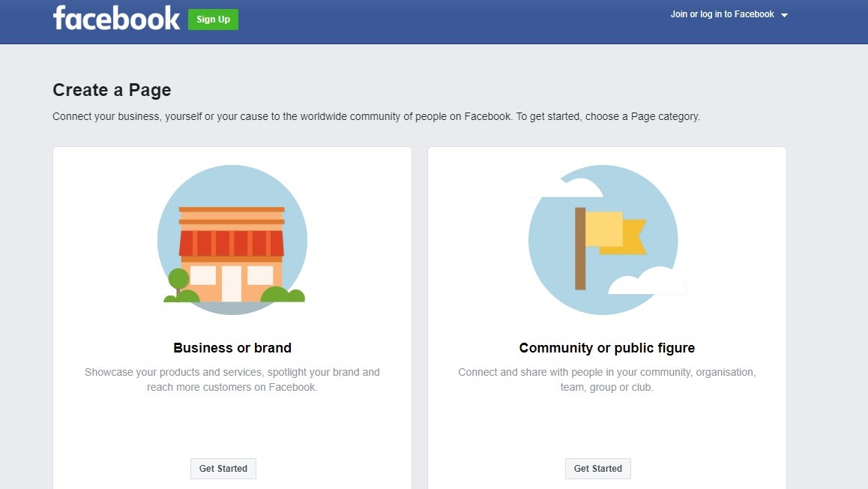
Task: Click the storefront illustration for Business or brand
Action: point(232,240)
